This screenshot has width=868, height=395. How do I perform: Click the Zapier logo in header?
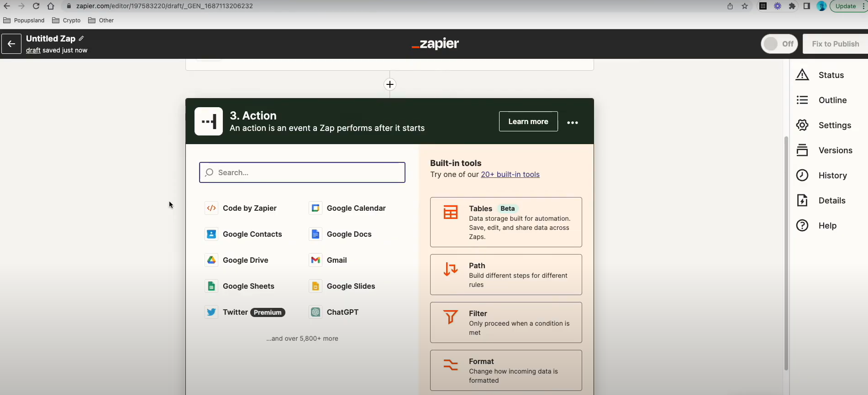tap(435, 44)
